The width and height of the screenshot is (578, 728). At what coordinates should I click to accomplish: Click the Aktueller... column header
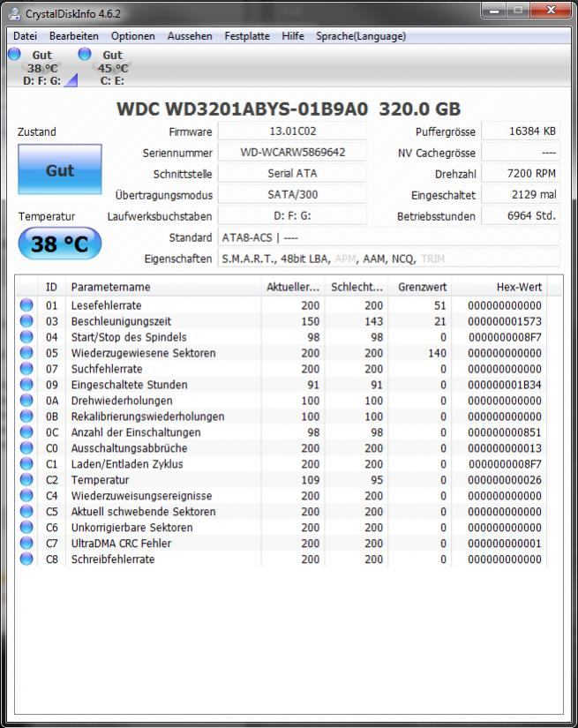pos(292,287)
